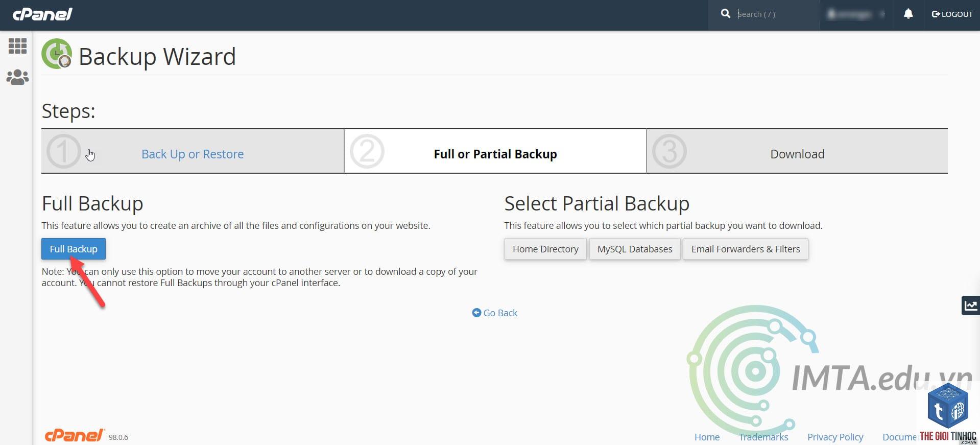Start the blue Full Backup button
This screenshot has height=445, width=980.
[74, 249]
